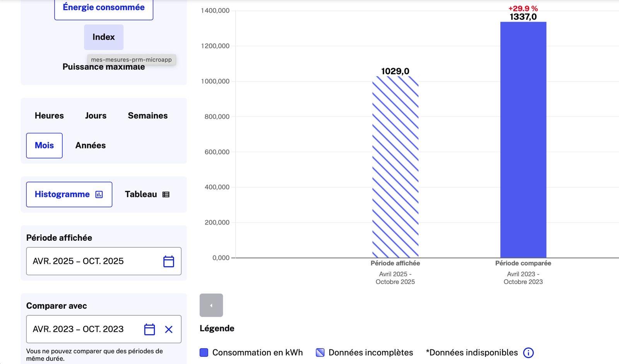Click the Histogramme chart icon
Viewport: 619px width, 364px height.
point(99,194)
